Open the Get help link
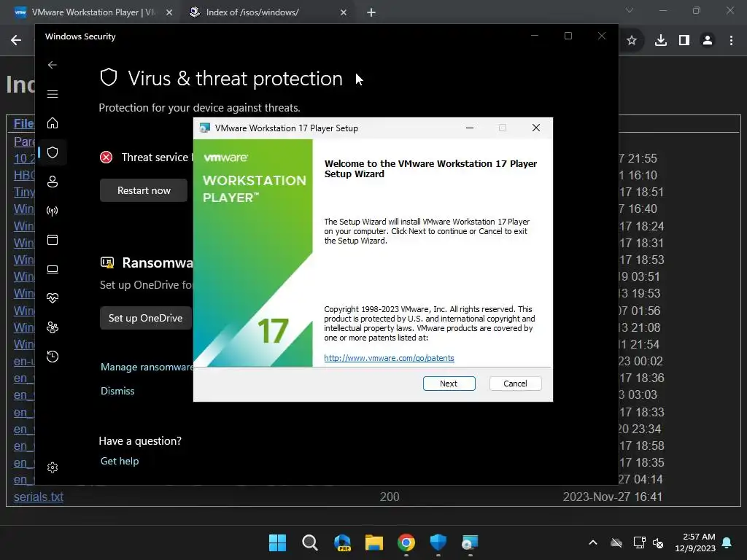 [x=120, y=461]
